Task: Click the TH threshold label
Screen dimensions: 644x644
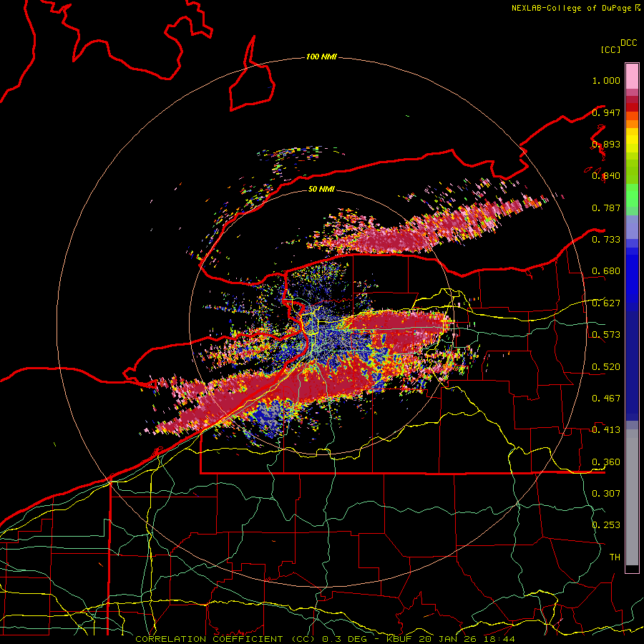Action: click(x=615, y=557)
